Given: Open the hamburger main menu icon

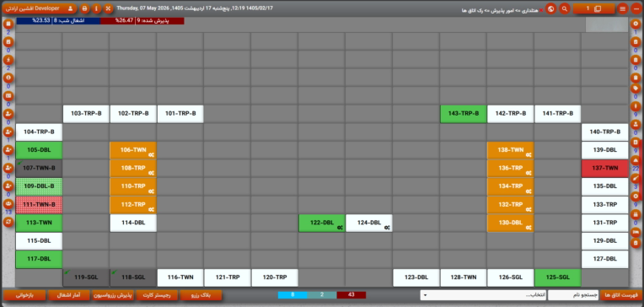Looking at the screenshot, I should (623, 8).
